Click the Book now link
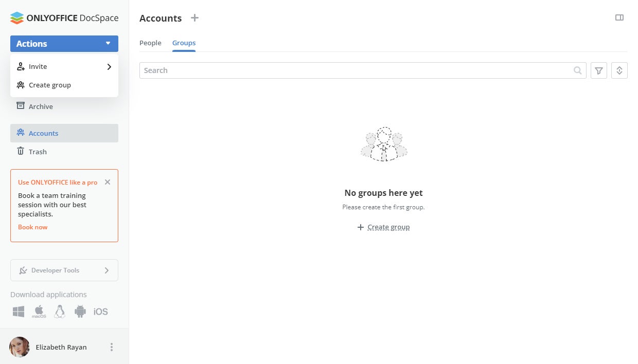This screenshot has width=638, height=364. [32, 227]
